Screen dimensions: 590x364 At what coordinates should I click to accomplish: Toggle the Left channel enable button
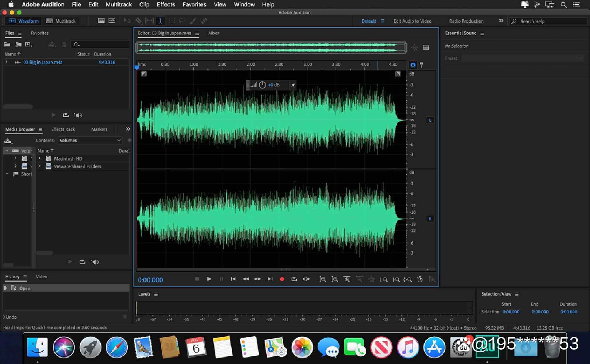point(430,120)
